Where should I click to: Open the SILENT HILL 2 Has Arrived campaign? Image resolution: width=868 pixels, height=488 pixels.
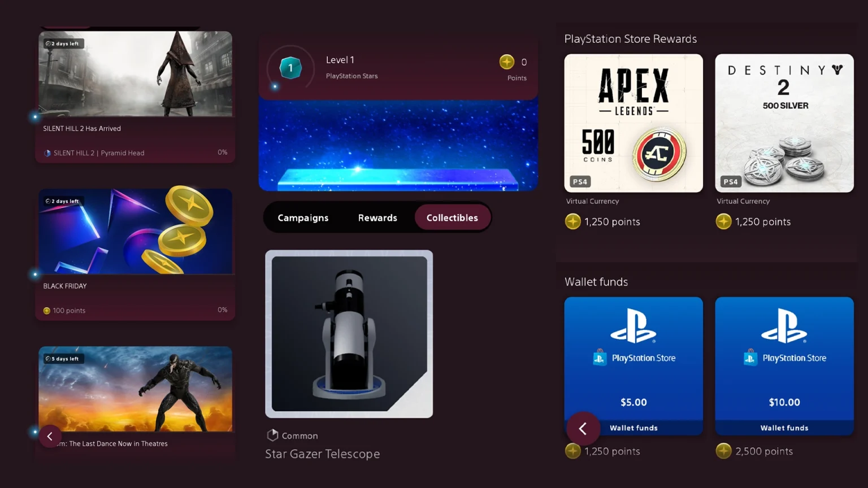coord(135,97)
